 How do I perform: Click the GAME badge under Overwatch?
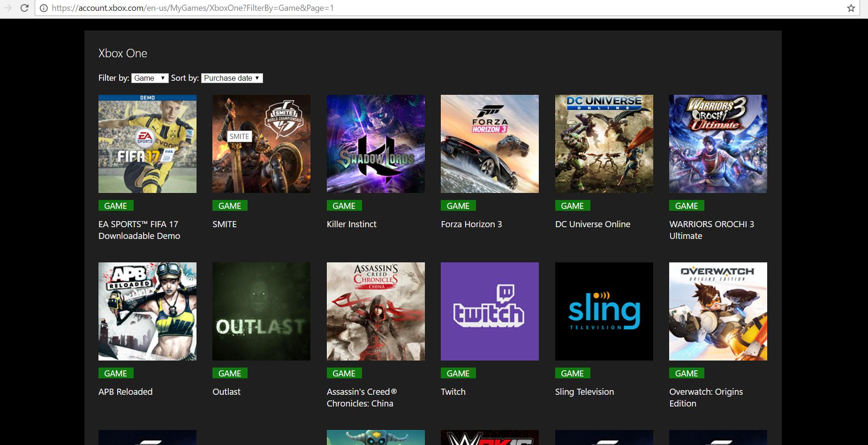(687, 373)
